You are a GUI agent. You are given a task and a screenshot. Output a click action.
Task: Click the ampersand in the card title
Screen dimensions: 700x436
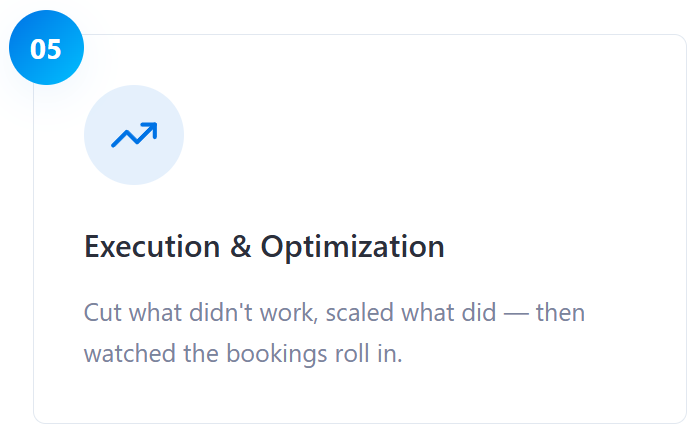click(241, 247)
